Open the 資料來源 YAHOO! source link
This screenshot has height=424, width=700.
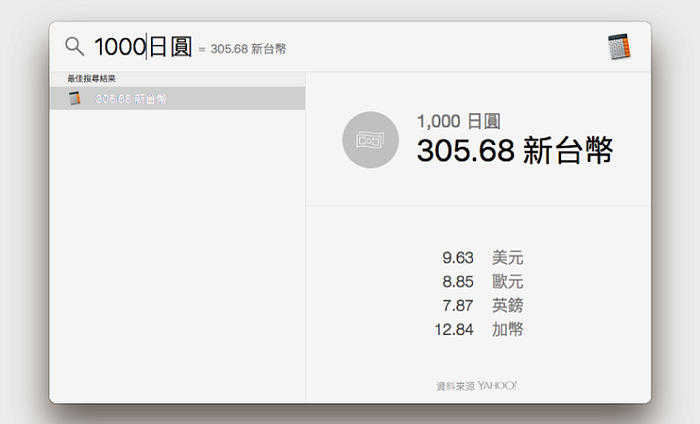pos(476,386)
